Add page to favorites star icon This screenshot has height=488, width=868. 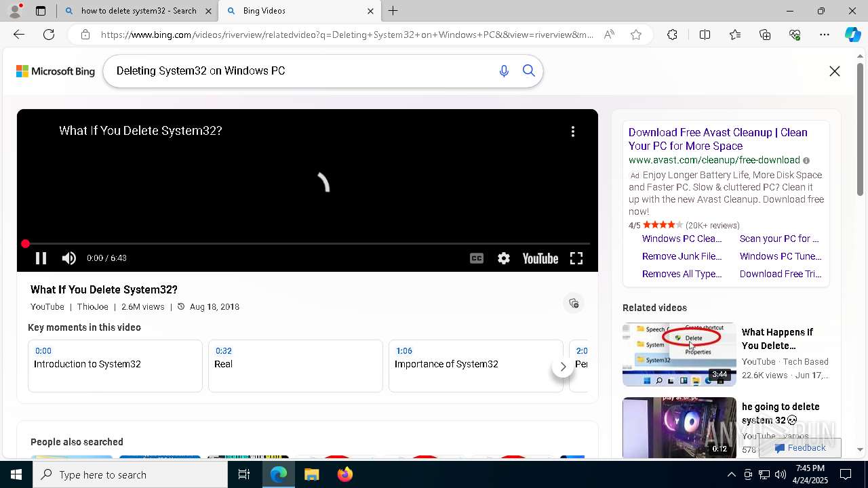coord(636,35)
